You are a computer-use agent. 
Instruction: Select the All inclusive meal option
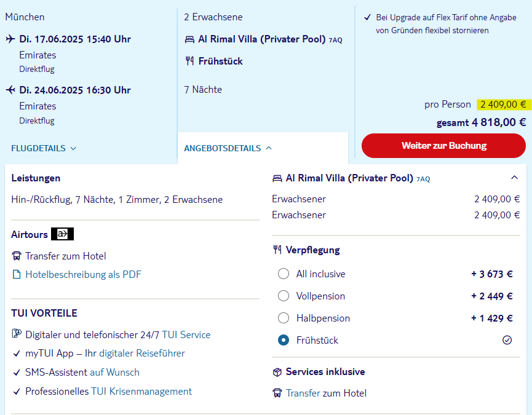[x=284, y=274]
